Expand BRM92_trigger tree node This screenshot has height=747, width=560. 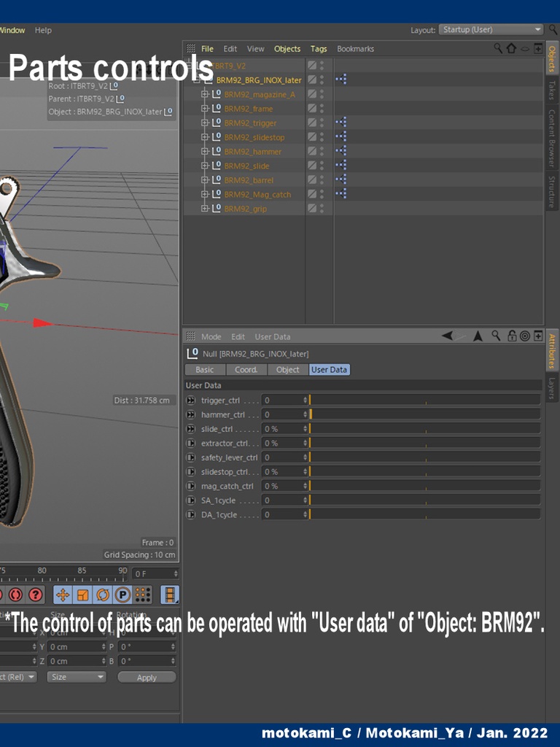coord(205,123)
